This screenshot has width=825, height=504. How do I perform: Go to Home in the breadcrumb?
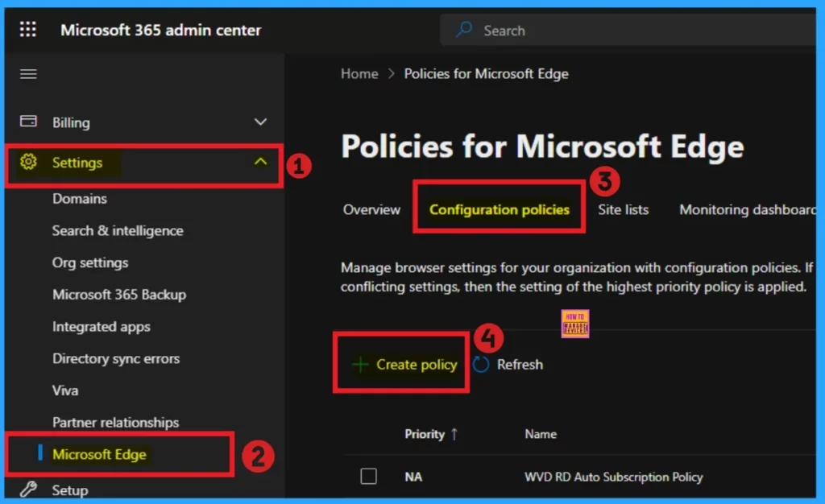pos(359,73)
